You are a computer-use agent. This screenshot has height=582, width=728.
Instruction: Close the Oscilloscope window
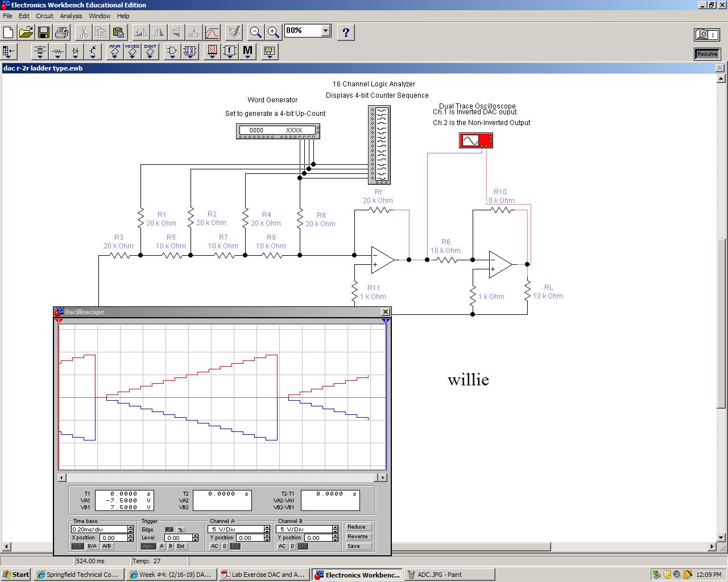[385, 312]
